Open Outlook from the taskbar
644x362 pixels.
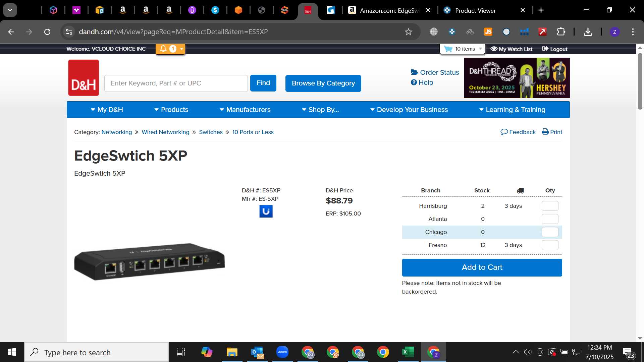(x=257, y=352)
